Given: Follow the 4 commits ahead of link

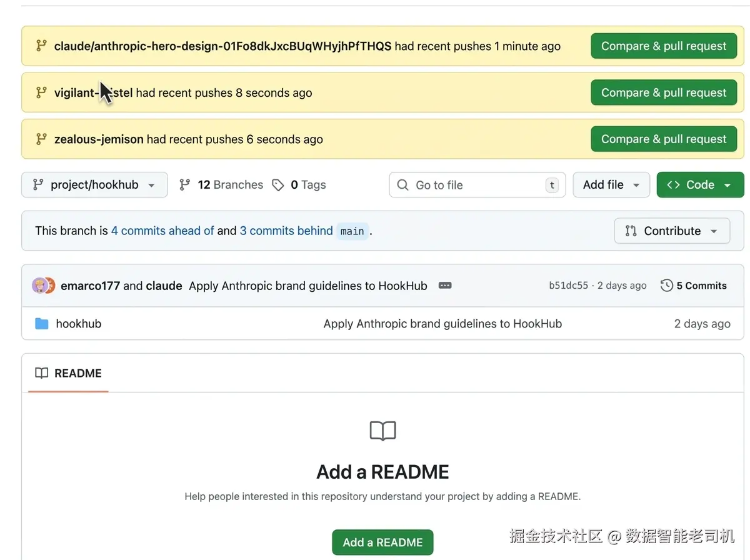Looking at the screenshot, I should [x=162, y=231].
